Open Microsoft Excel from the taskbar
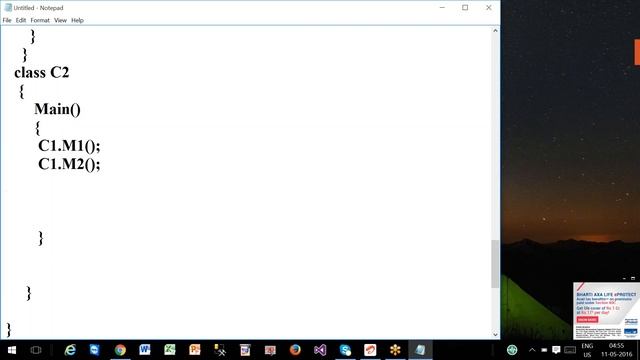 coord(170,350)
